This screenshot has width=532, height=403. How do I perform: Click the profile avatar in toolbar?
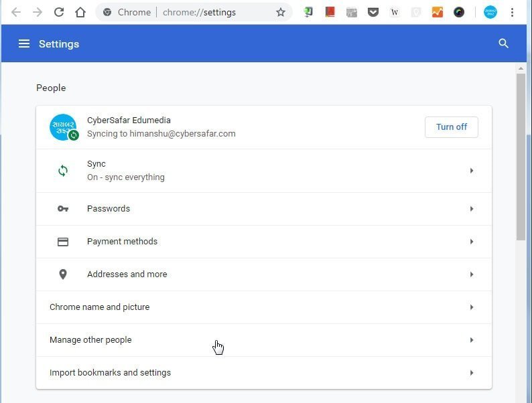coord(490,12)
